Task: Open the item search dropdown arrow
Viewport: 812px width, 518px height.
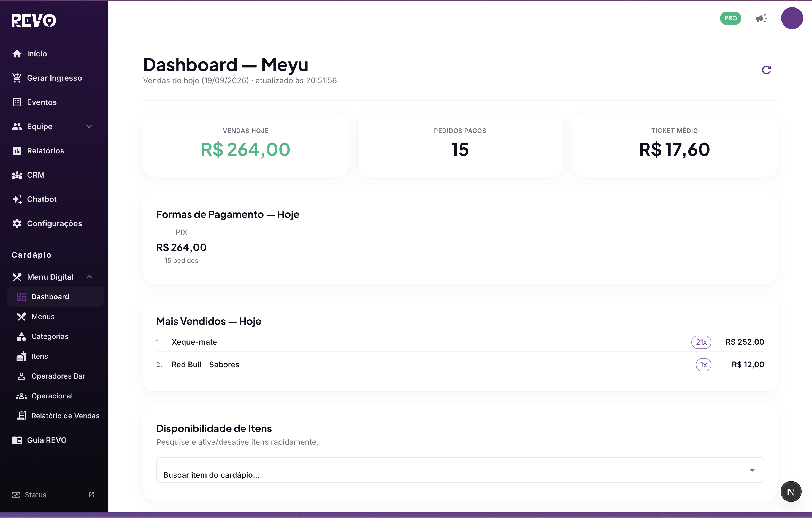Action: pyautogui.click(x=752, y=470)
